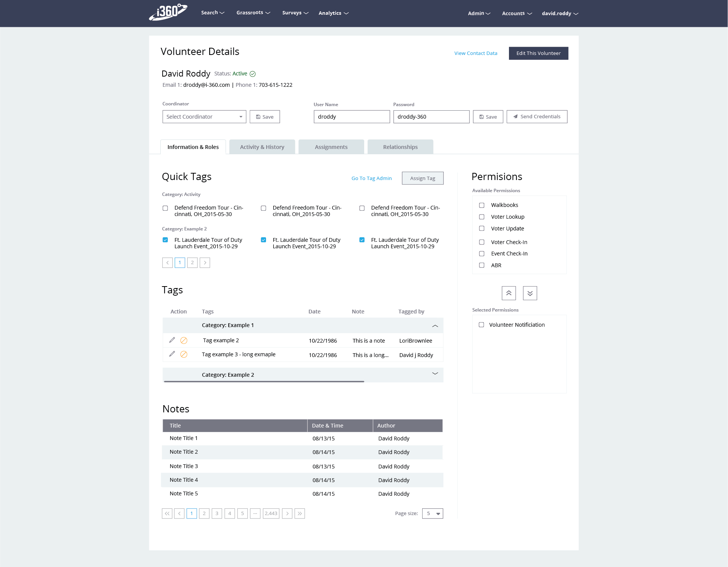The image size is (728, 567).
Task: Open the Coordinator dropdown selector
Action: 204,116
